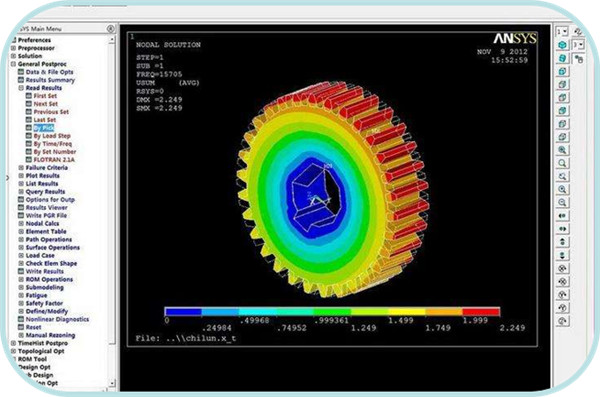Expand the Preprocessor tree node

(x=13, y=48)
